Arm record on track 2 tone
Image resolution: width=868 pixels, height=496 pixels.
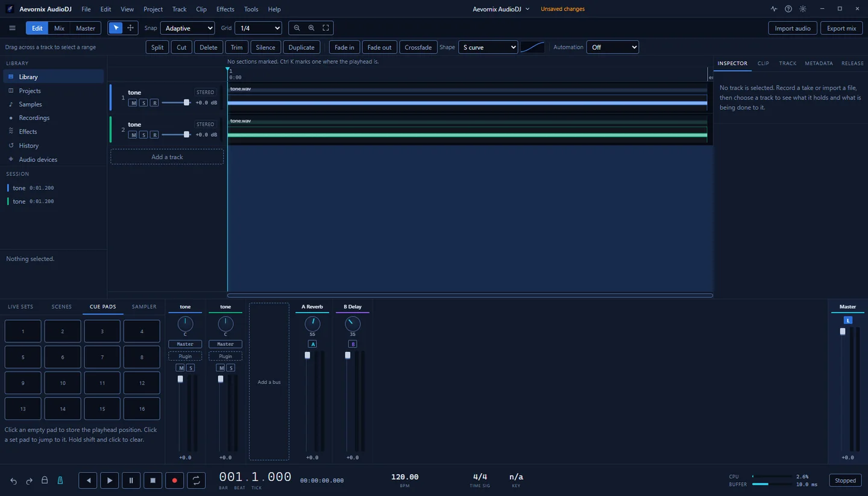[x=154, y=135]
